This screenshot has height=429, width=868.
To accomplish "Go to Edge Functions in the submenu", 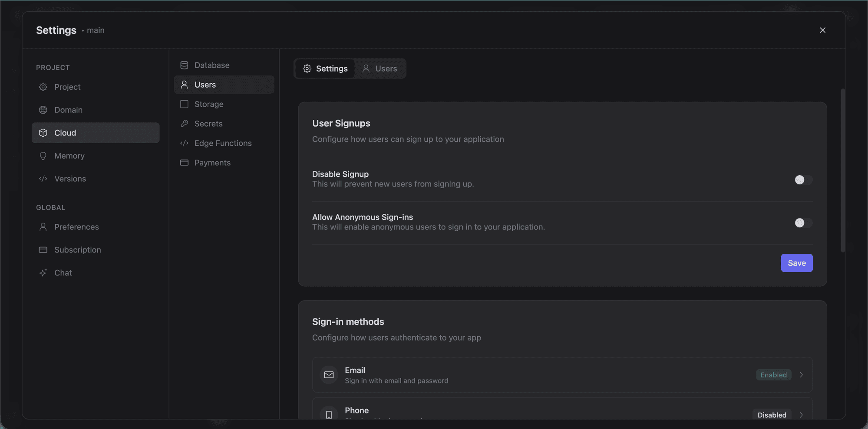I will tap(224, 143).
